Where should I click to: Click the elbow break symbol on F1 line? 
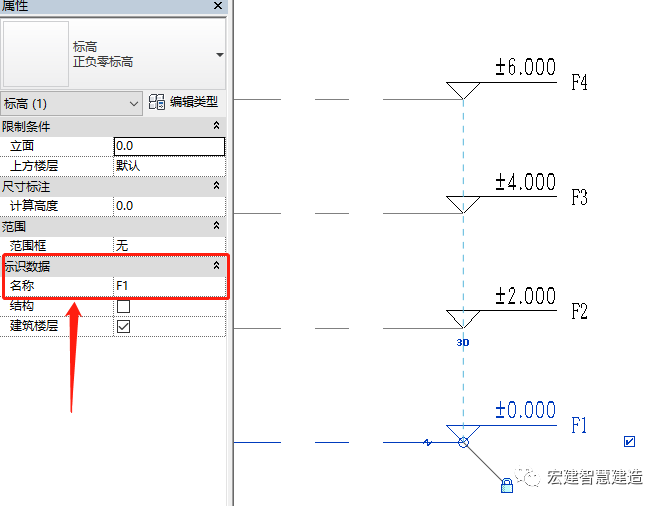pyautogui.click(x=428, y=442)
